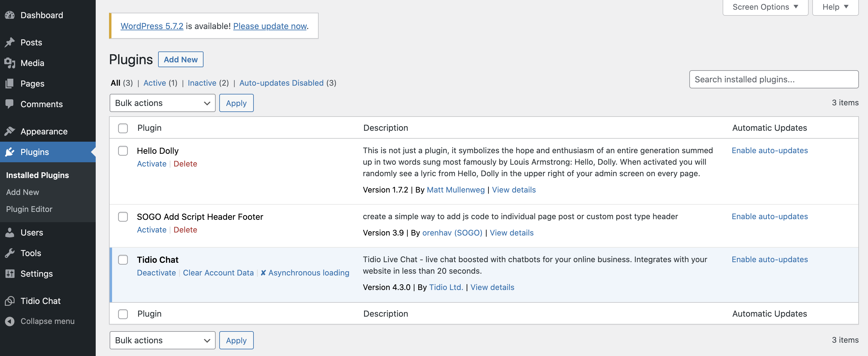Viewport: 868px width, 356px height.
Task: Click the Dashboard gauge icon
Action: coord(10,15)
